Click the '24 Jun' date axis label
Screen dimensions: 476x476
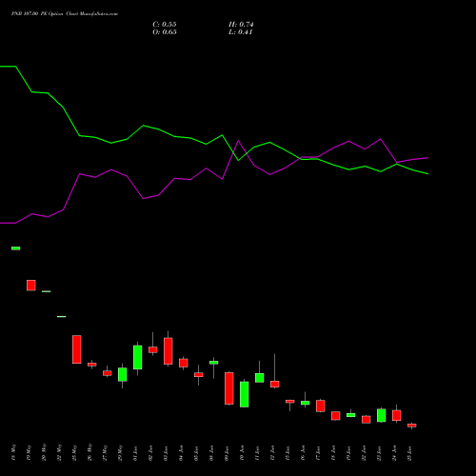[394, 453]
